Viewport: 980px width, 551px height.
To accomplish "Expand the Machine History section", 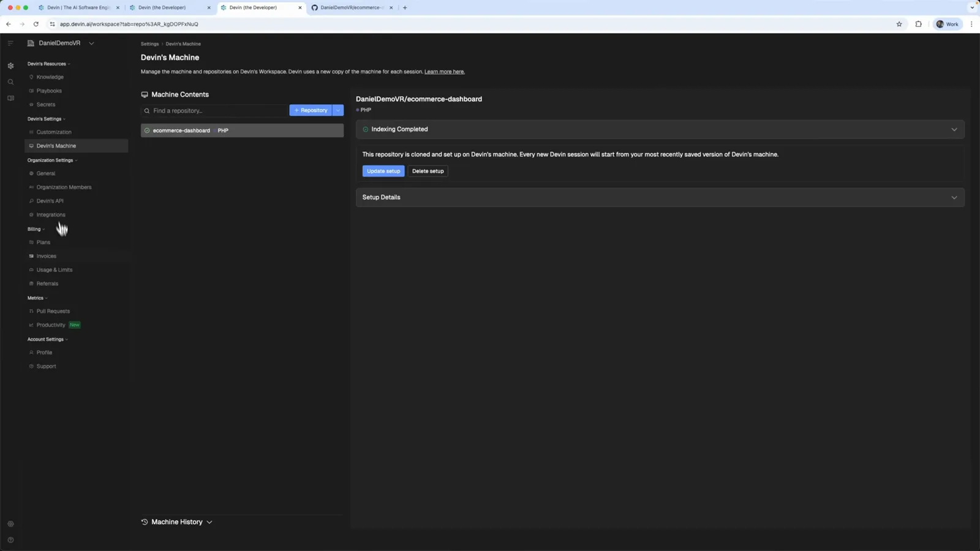I will (176, 522).
